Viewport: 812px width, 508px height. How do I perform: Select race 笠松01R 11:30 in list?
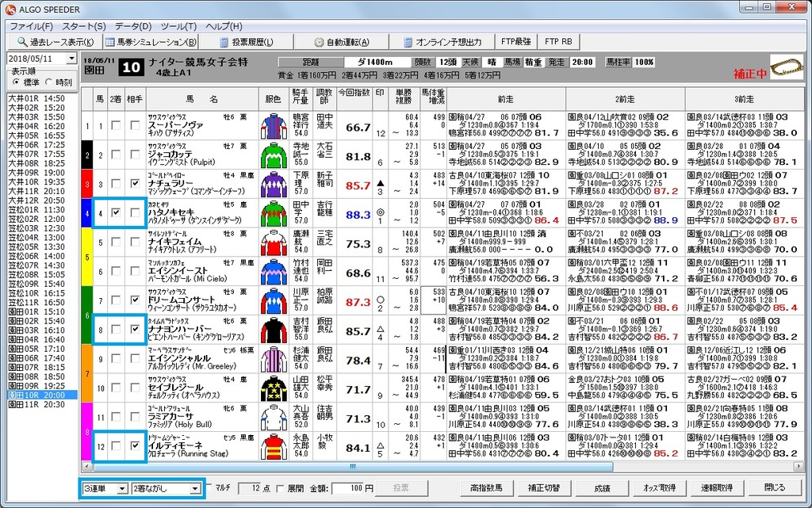point(36,209)
